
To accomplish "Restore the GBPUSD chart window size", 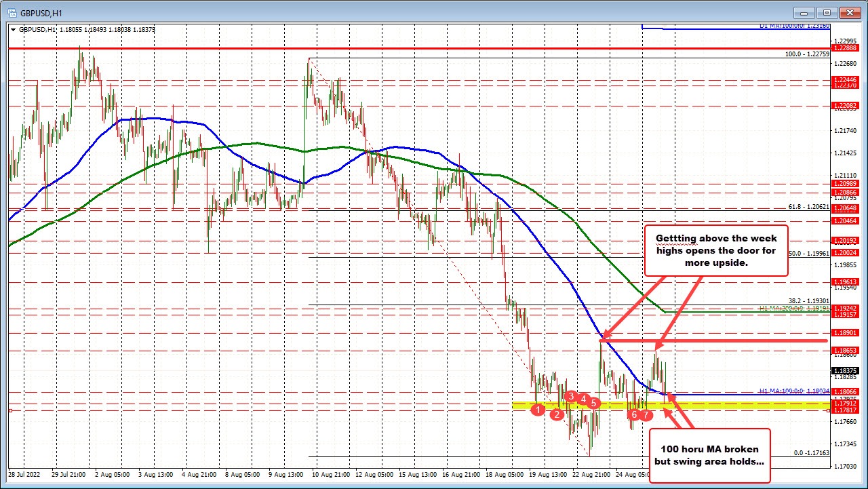I will (826, 12).
